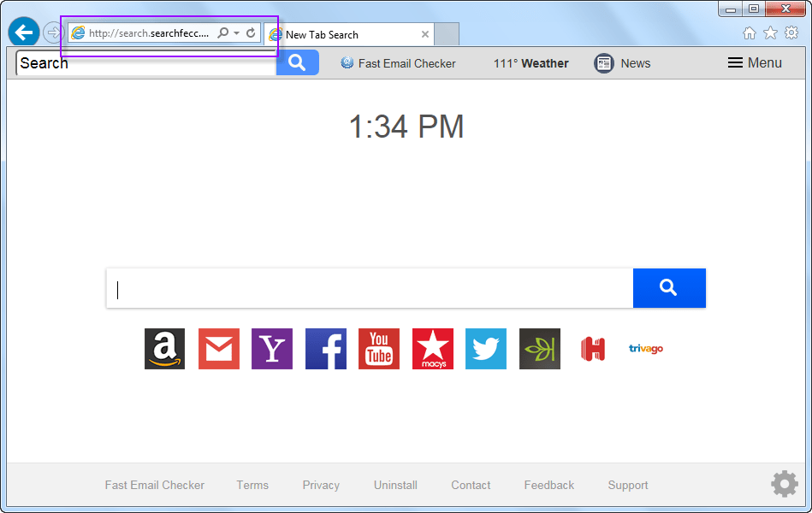Open the Ancestry leaf shortcut tile
This screenshot has height=513, width=812.
coord(540,349)
